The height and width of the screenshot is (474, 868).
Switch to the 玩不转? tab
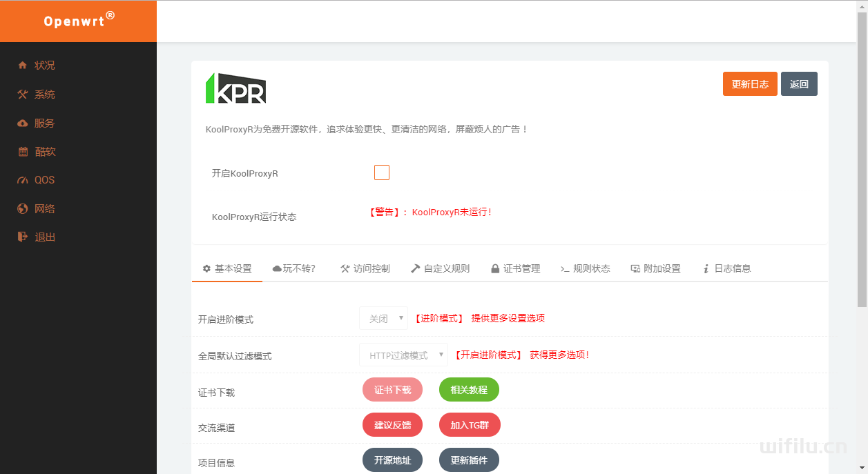(x=294, y=269)
